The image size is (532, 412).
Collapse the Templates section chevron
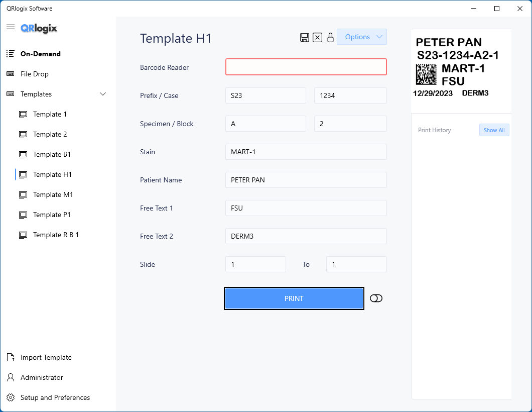tap(103, 94)
